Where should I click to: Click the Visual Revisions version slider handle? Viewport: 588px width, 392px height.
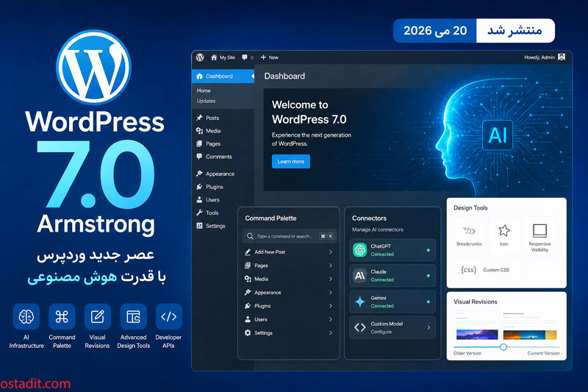tap(503, 347)
